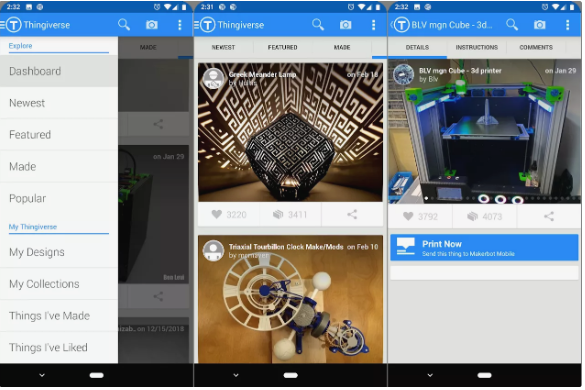Select Dashboard in the navigation drawer
Screen dimensions: 585x390
click(x=59, y=71)
